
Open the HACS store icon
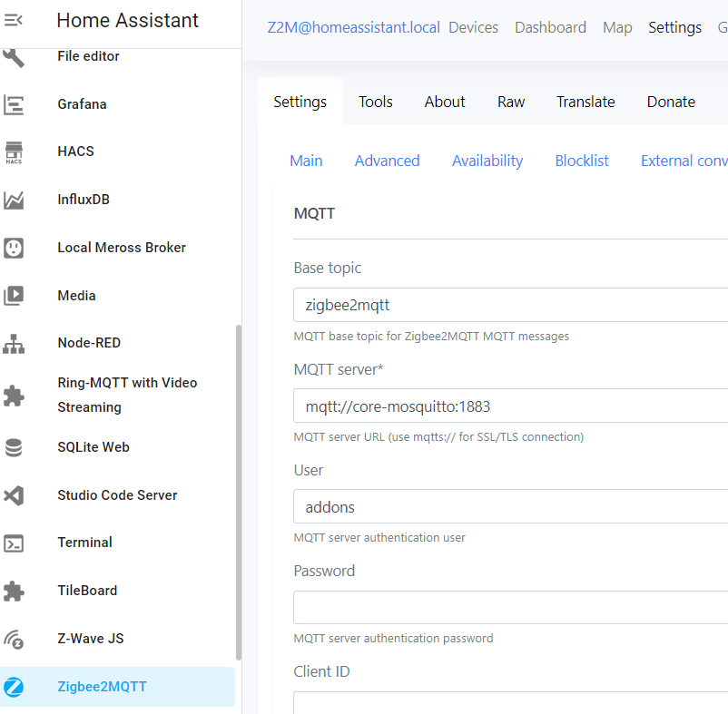point(14,152)
